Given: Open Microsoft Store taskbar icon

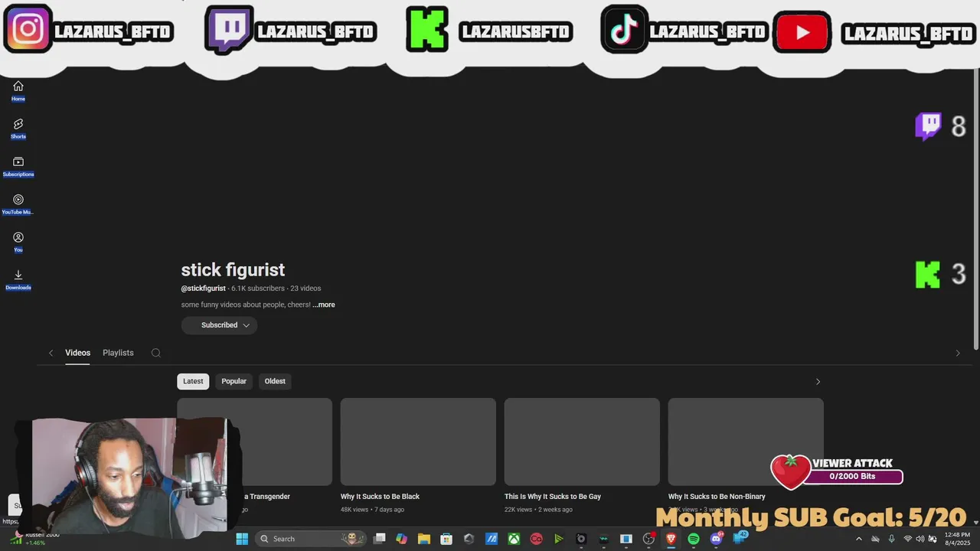Looking at the screenshot, I should point(446,539).
